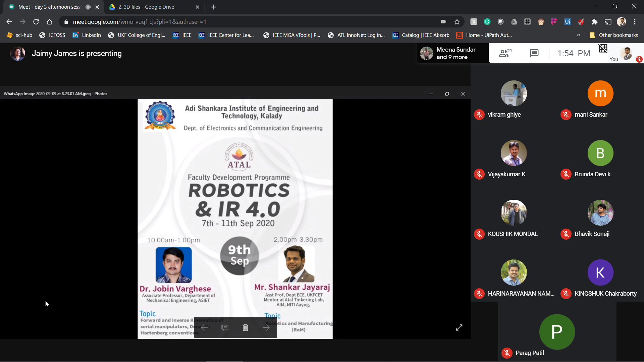Open Other bookmarks folder
Viewport: 644px width, 362px height.
click(613, 35)
